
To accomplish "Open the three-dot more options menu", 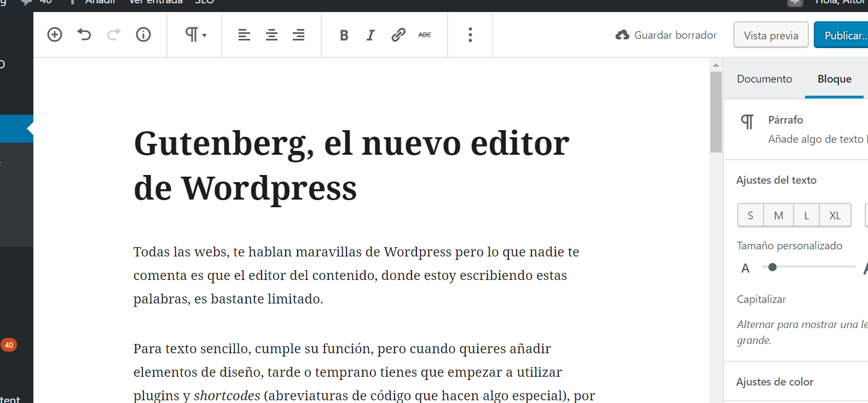I will pos(470,35).
